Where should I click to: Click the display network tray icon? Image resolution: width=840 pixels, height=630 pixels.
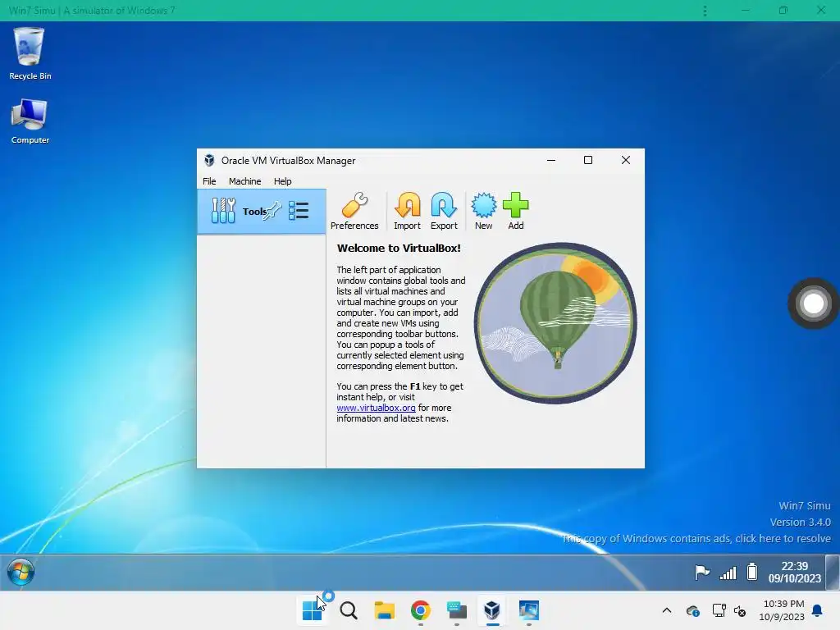(x=719, y=610)
